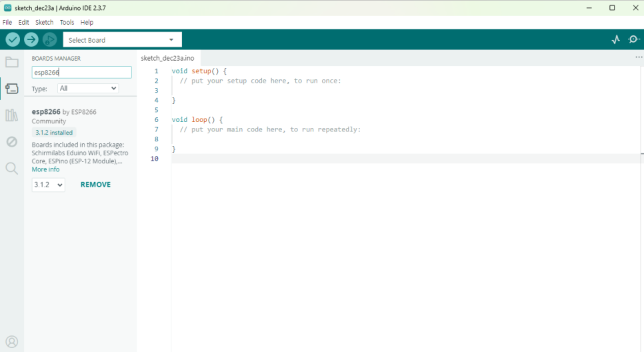Expand the Type filter dropdown
This screenshot has width=644, height=352.
click(x=88, y=88)
